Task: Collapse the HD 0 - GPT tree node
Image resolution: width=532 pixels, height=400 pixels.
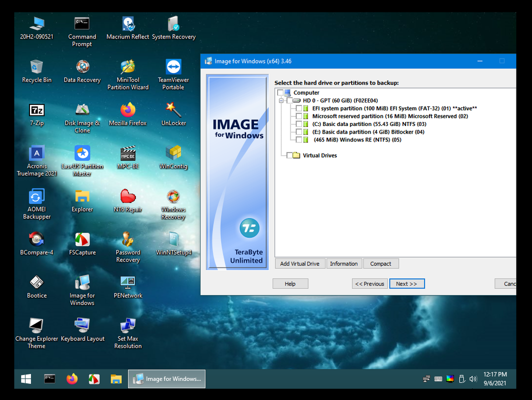Action: 281,101
